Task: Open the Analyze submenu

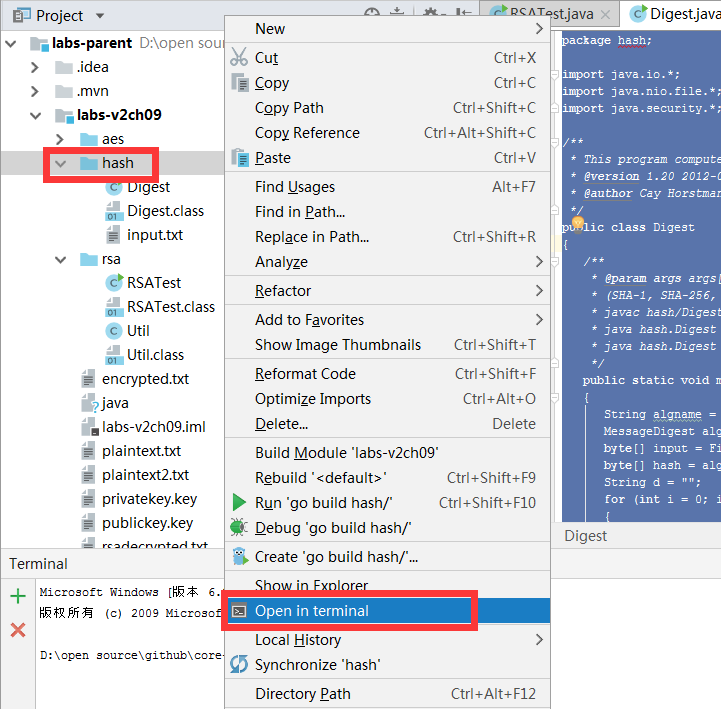Action: click(387, 262)
